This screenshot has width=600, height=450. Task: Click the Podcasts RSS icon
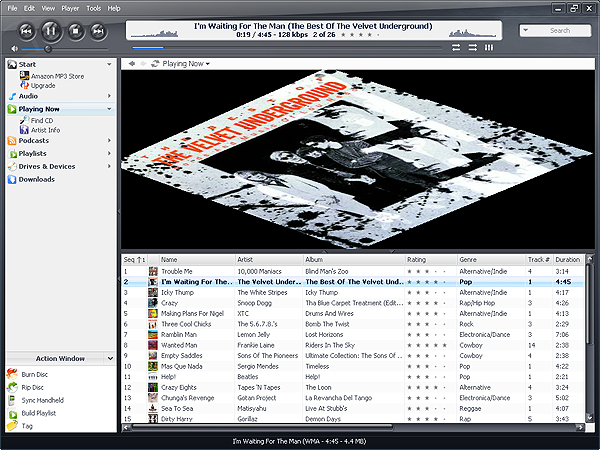tap(12, 140)
